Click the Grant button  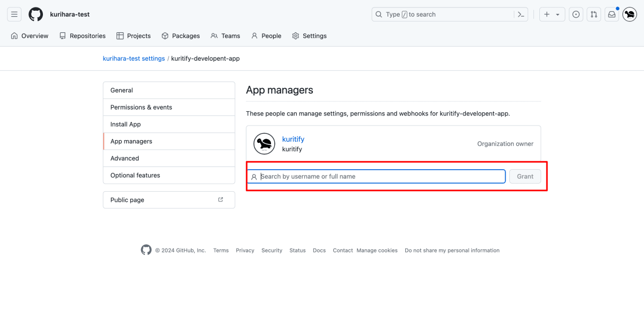click(525, 176)
